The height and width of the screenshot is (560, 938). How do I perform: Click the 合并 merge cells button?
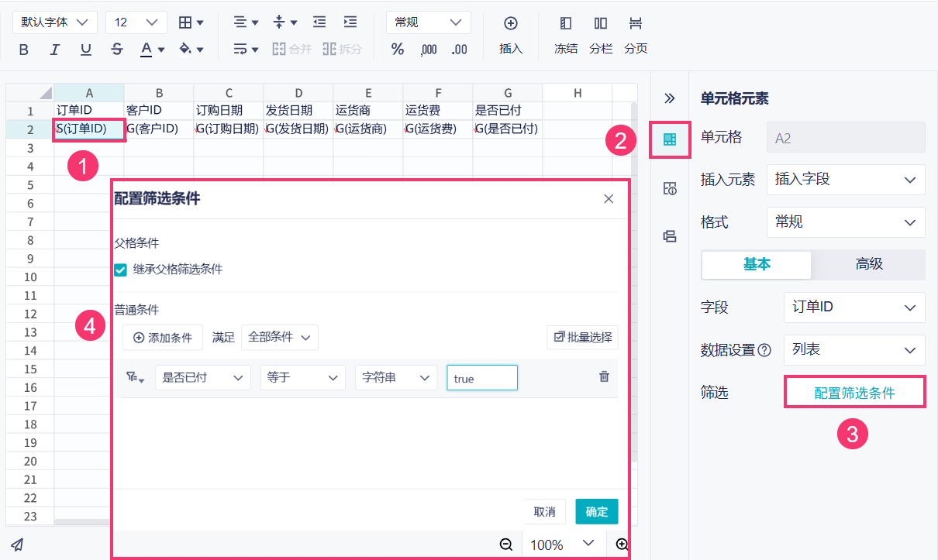click(291, 49)
